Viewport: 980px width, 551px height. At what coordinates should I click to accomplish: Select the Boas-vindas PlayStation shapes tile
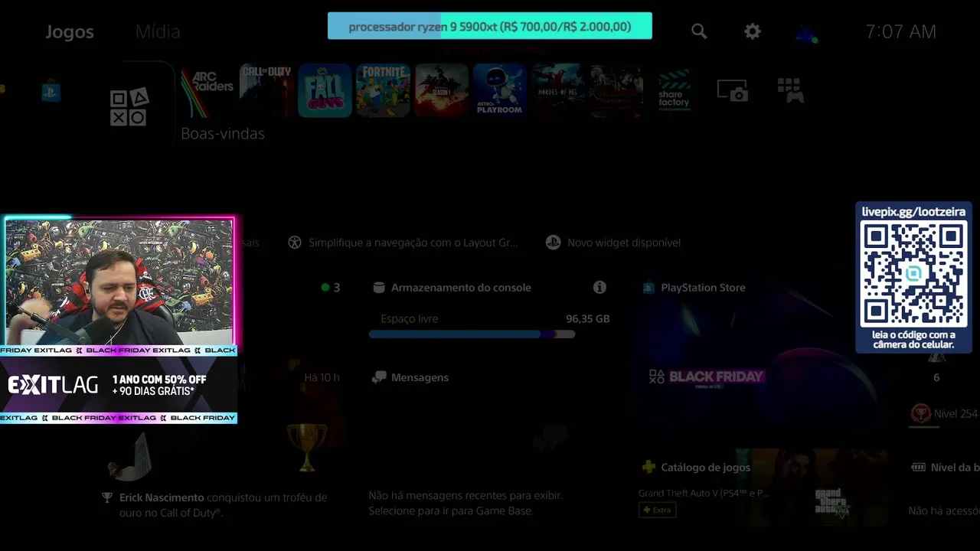(129, 106)
